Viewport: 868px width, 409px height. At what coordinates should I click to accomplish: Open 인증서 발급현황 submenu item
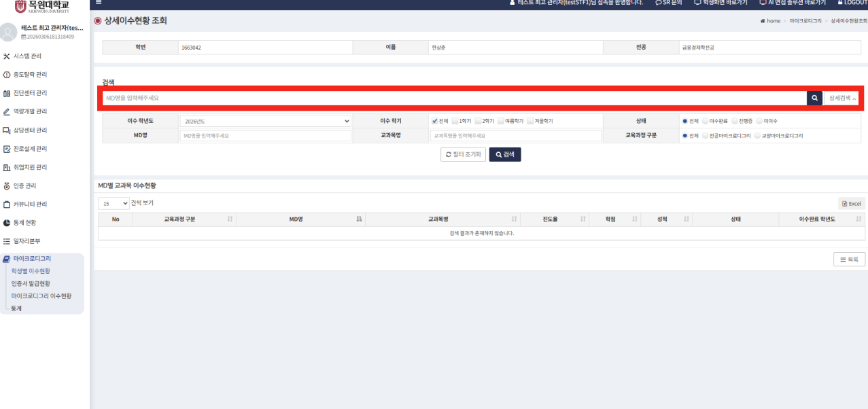coord(31,283)
